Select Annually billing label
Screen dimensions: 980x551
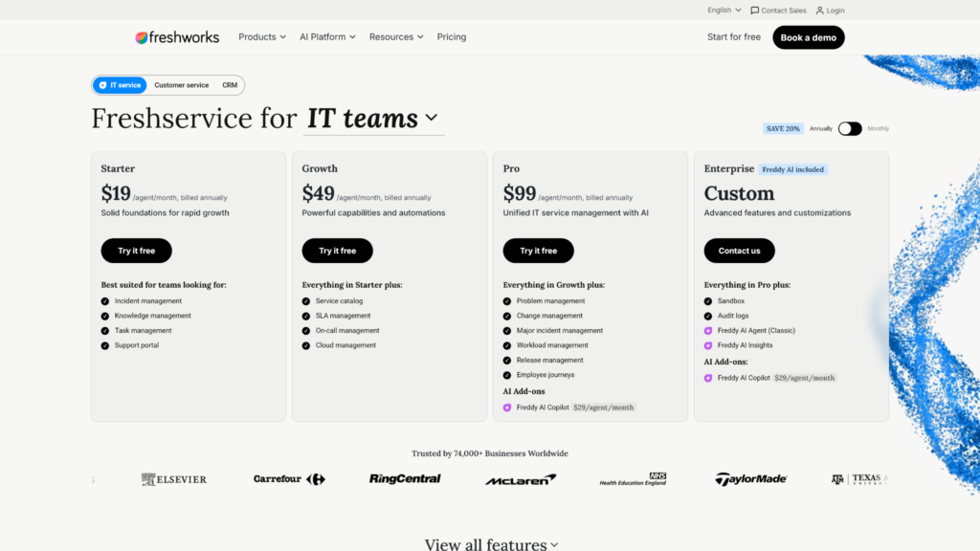tap(820, 129)
